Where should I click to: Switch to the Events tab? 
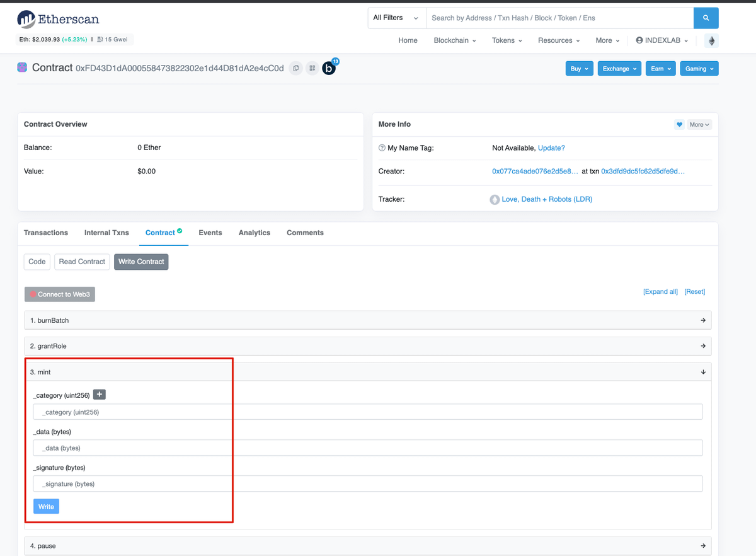click(x=210, y=233)
